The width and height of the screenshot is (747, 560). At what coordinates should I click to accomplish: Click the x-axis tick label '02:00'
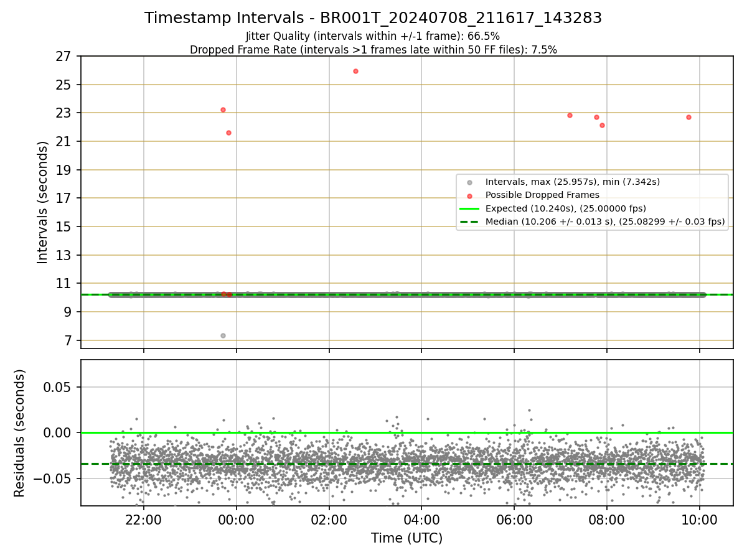click(329, 520)
